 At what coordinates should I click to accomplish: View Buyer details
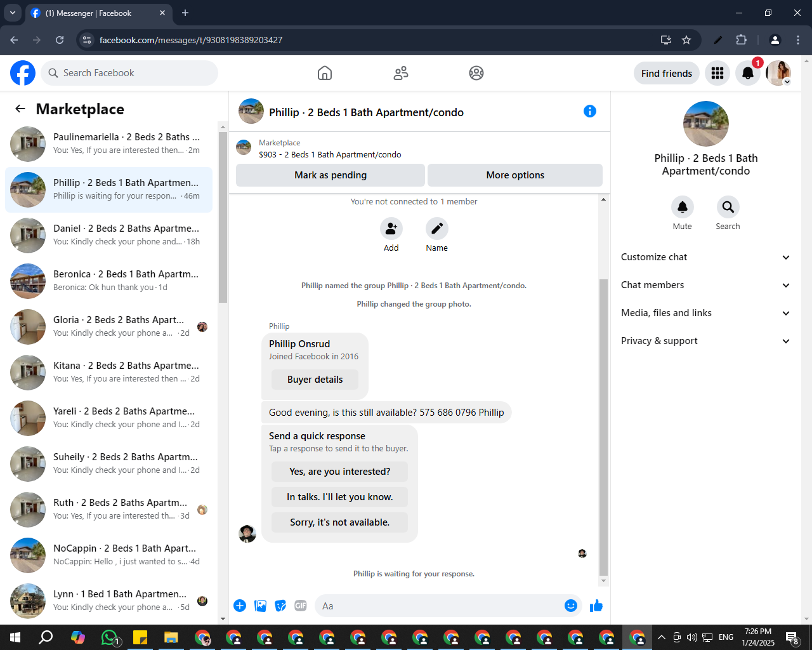315,380
